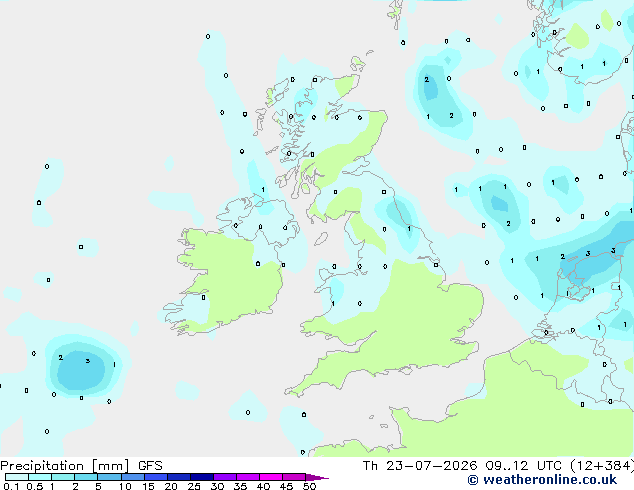Click the purple over-50 arrow at legend end
The height and width of the screenshot is (490, 634).
tap(317, 477)
